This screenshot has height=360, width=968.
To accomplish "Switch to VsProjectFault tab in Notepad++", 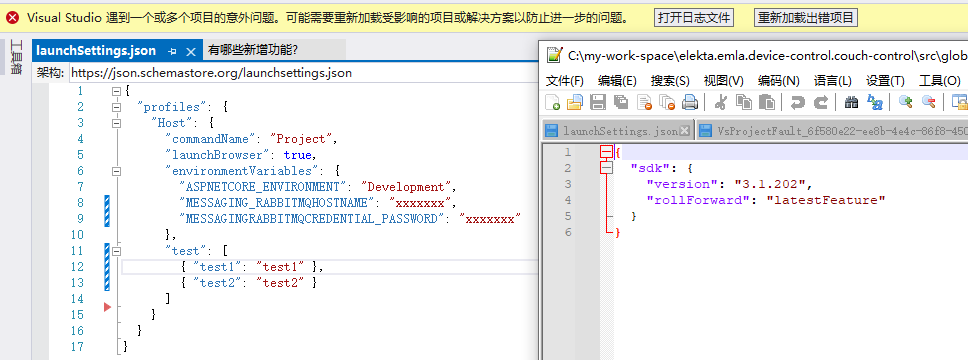I will click(x=831, y=131).
